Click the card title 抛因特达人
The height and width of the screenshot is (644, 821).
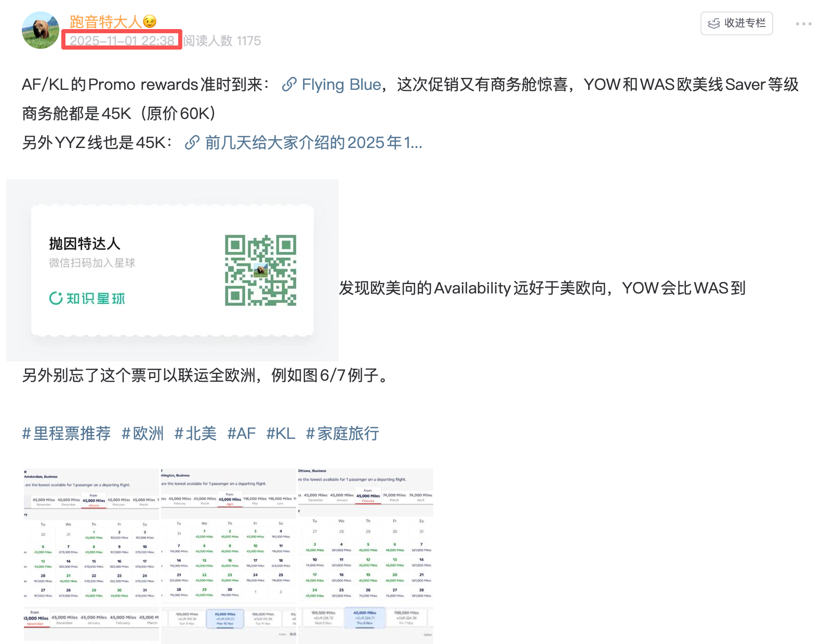85,244
